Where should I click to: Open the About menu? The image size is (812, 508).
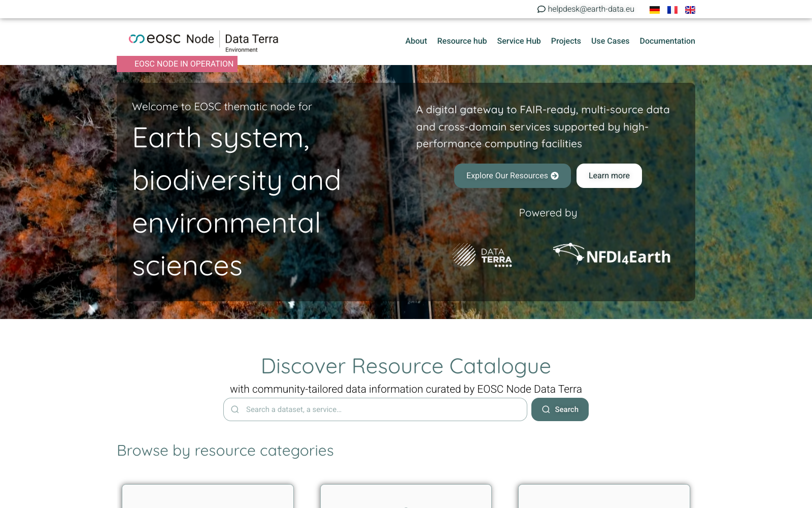pyautogui.click(x=416, y=41)
